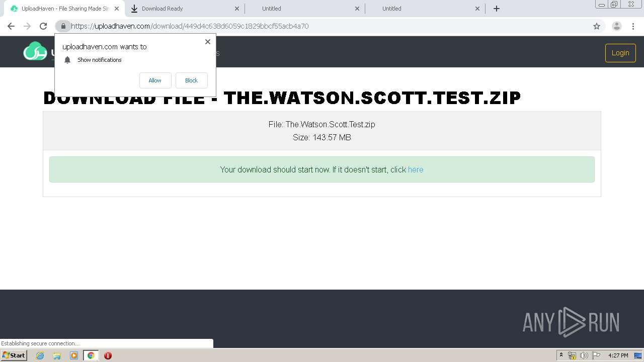Open the media player taskbar icon
Viewport: 644px width, 362px height.
(x=74, y=355)
